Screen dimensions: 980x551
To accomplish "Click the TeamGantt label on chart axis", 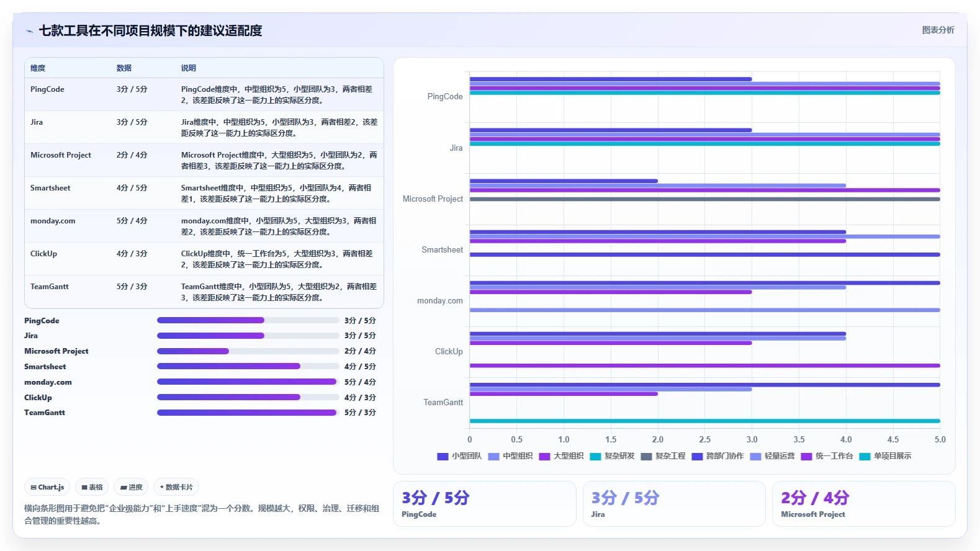I will tap(443, 402).
